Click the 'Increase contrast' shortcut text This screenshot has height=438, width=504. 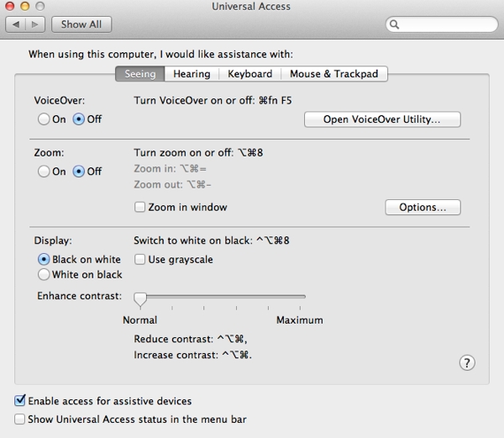click(x=193, y=355)
